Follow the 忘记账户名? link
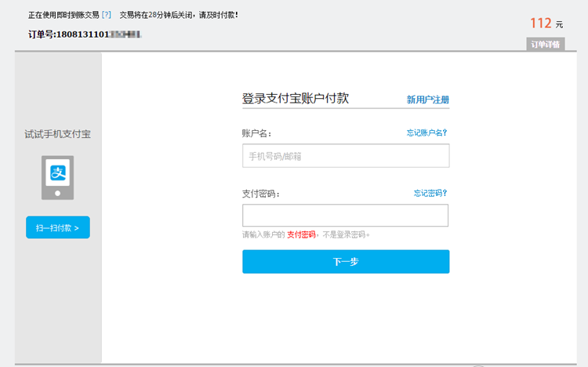The height and width of the screenshot is (367, 588). coord(426,133)
